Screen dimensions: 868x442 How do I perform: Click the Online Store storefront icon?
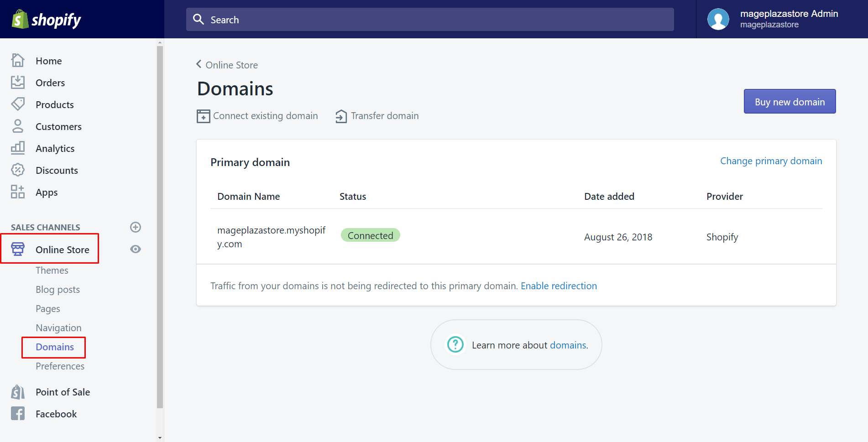point(18,249)
